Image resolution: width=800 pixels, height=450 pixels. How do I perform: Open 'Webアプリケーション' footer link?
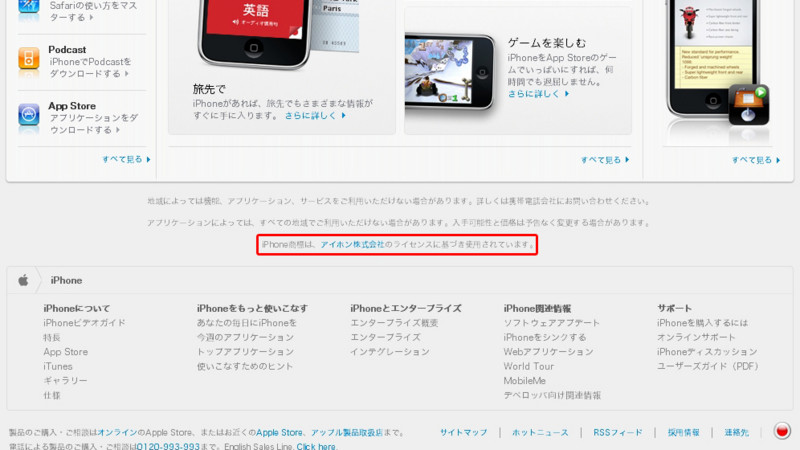548,352
